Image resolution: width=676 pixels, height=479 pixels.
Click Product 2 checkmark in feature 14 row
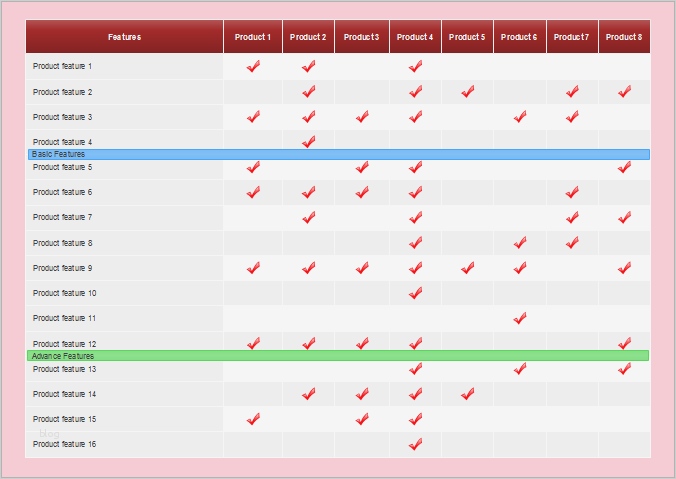tap(308, 394)
